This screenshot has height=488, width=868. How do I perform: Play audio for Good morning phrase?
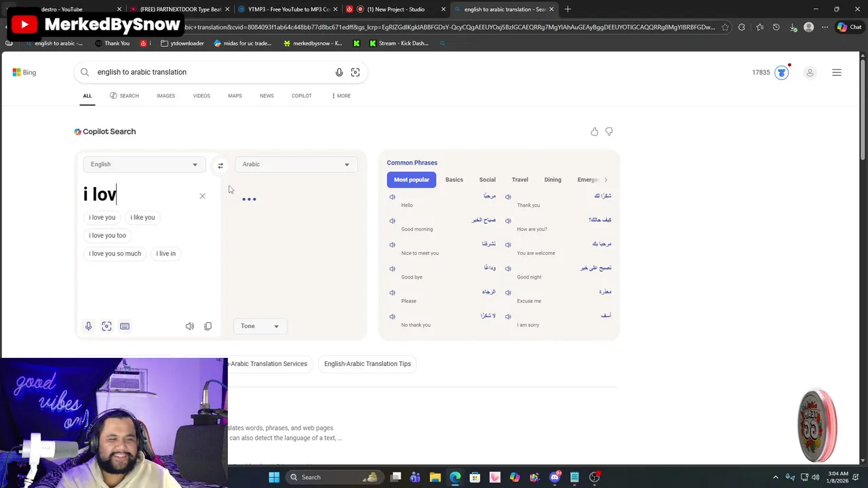tap(392, 221)
